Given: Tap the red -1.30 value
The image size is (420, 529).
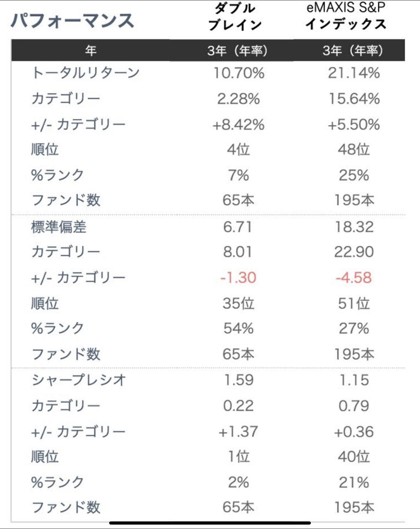Looking at the screenshot, I should [239, 277].
